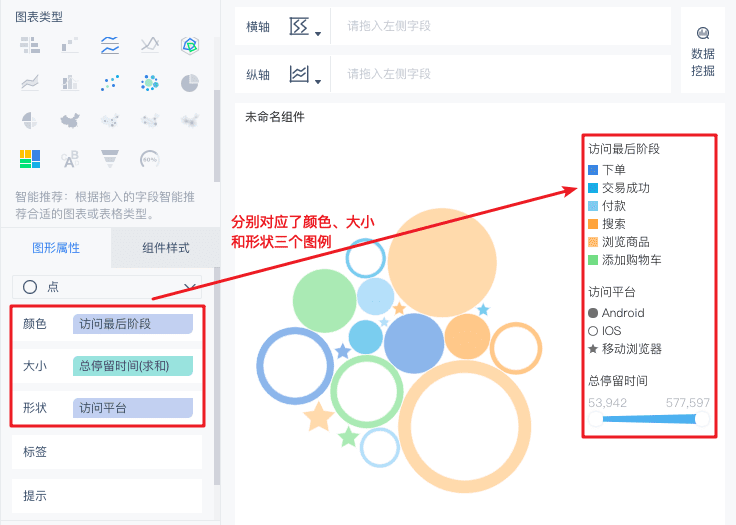The image size is (736, 525).
Task: Click the filled green bubble in chart
Action: [324, 301]
